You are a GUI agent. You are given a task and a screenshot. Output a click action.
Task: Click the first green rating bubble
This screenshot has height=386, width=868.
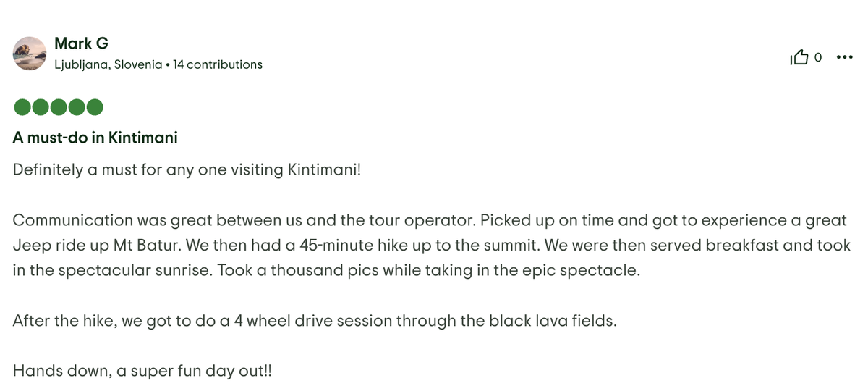22,108
